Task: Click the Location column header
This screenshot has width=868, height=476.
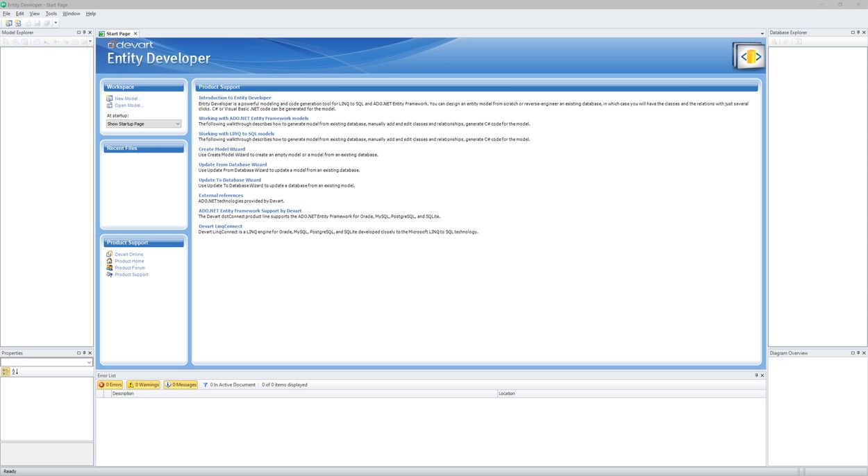Action: click(631, 393)
